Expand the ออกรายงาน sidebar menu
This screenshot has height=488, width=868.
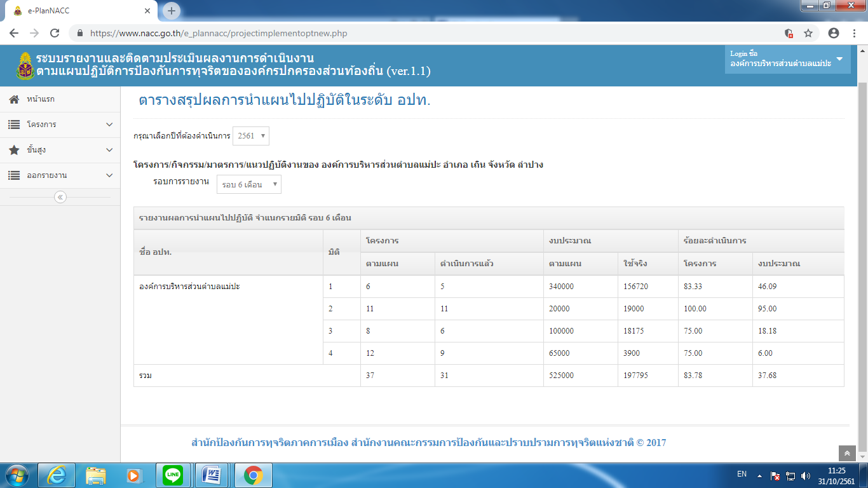point(60,175)
